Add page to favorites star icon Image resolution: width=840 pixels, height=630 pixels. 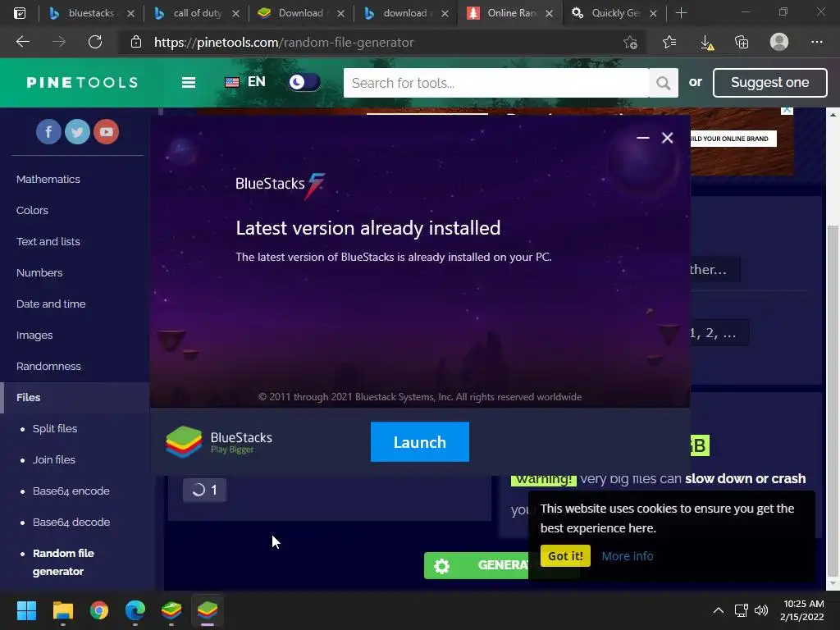click(631, 42)
